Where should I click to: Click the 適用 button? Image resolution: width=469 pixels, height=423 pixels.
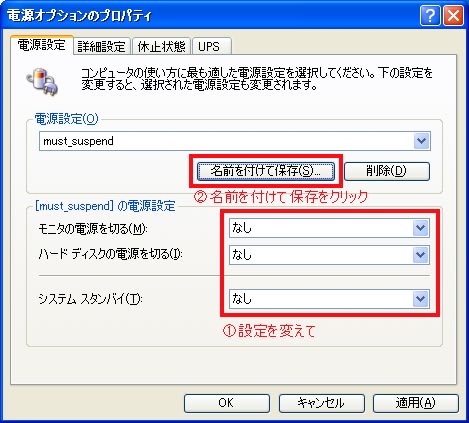[x=416, y=403]
